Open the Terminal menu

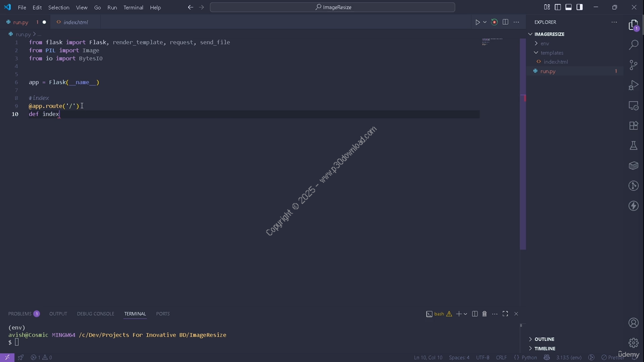pos(133,8)
